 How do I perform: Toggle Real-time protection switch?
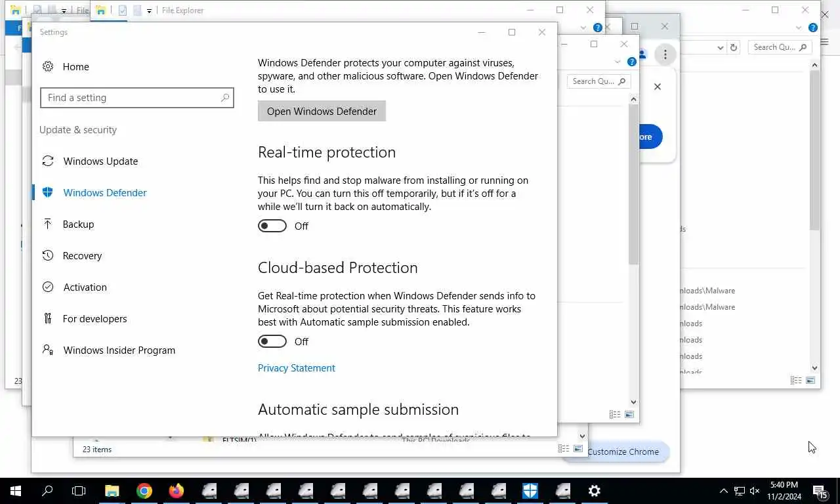coord(272,226)
